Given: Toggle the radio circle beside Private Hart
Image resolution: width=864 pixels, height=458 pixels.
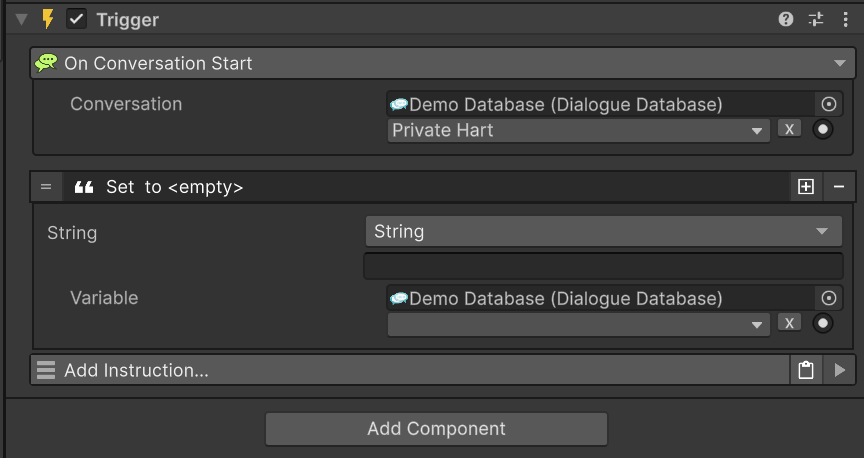Looking at the screenshot, I should [823, 129].
